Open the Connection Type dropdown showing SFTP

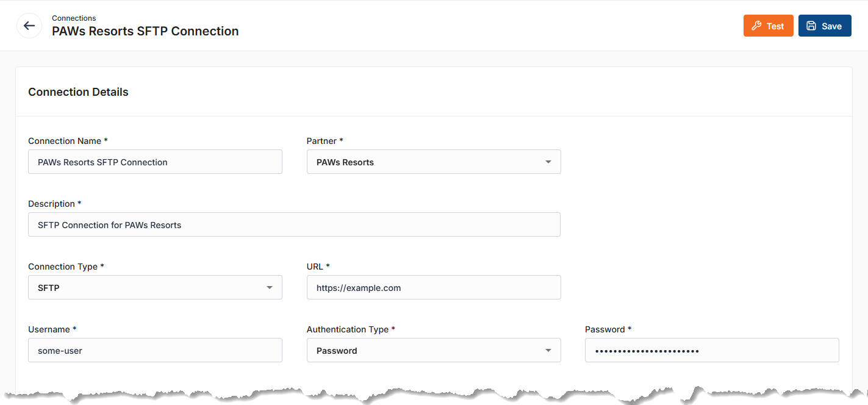coord(146,288)
